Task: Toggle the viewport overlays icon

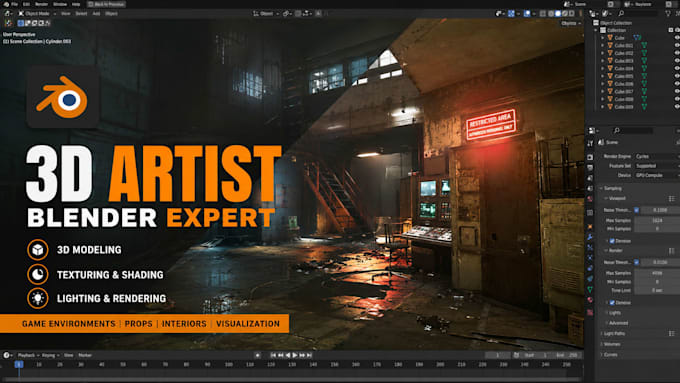Action: point(527,13)
